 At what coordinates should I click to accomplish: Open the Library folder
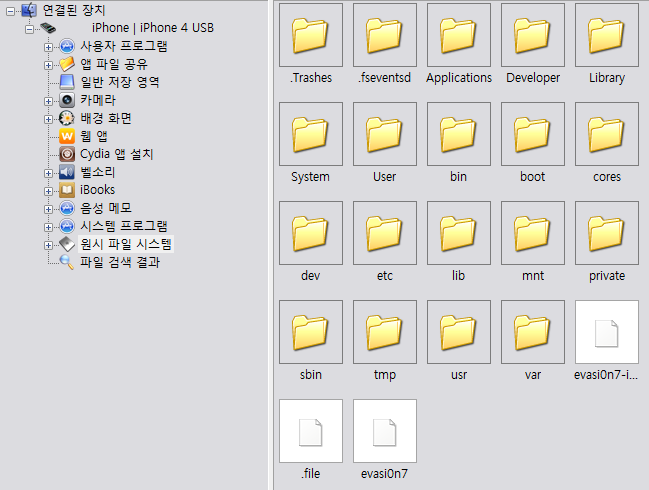click(x=607, y=35)
